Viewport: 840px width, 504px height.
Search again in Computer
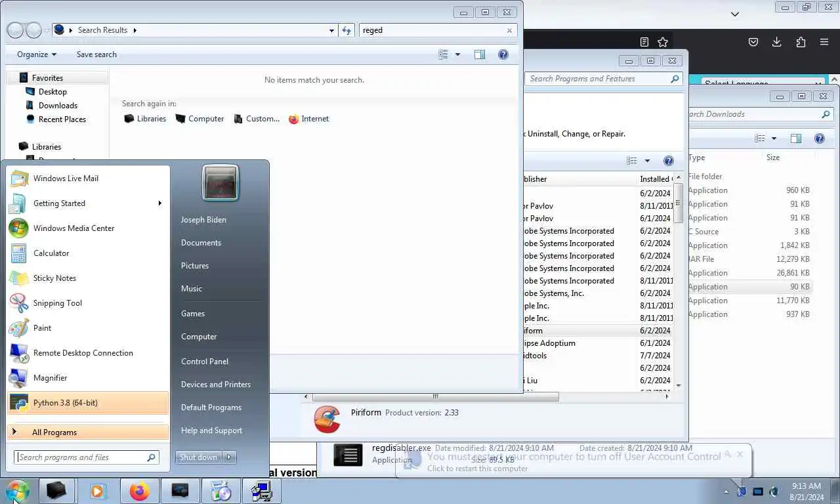199,119
